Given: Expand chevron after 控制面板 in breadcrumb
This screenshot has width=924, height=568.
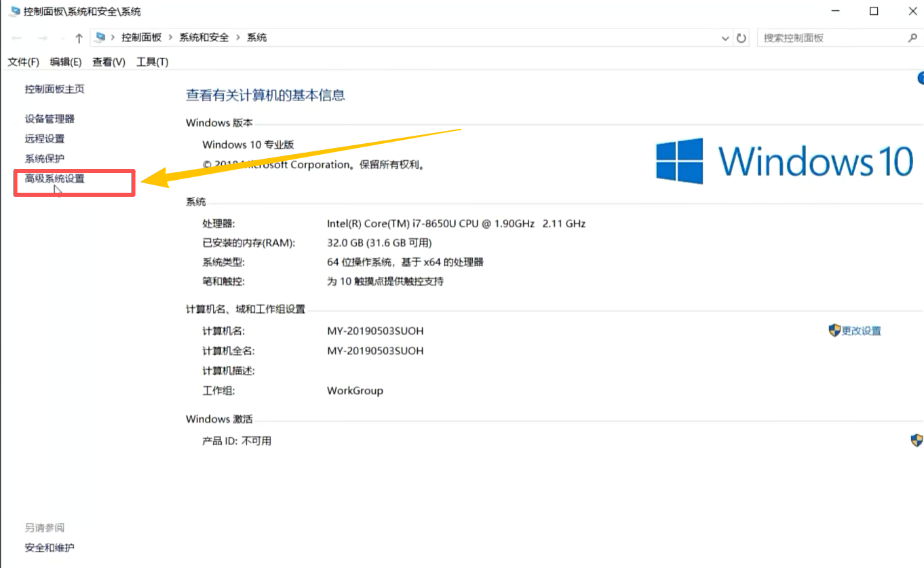Looking at the screenshot, I should 170,38.
